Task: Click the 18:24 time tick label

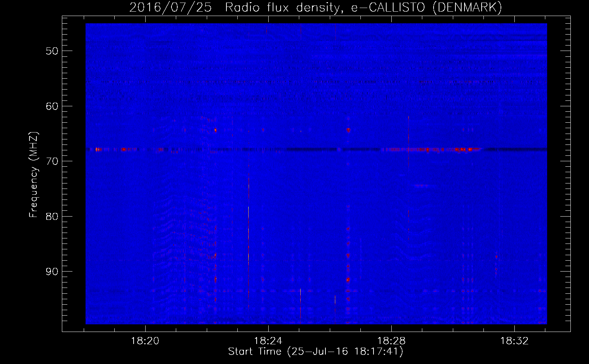Action: tap(268, 341)
